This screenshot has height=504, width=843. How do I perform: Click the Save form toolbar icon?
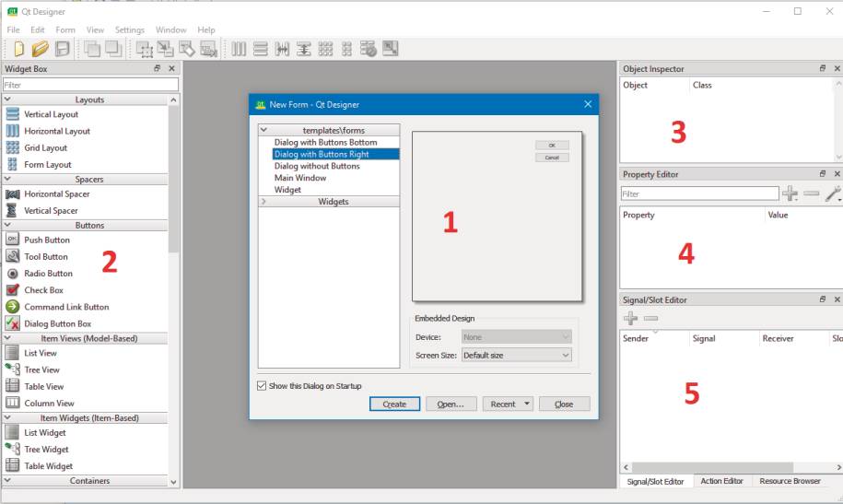pos(63,49)
